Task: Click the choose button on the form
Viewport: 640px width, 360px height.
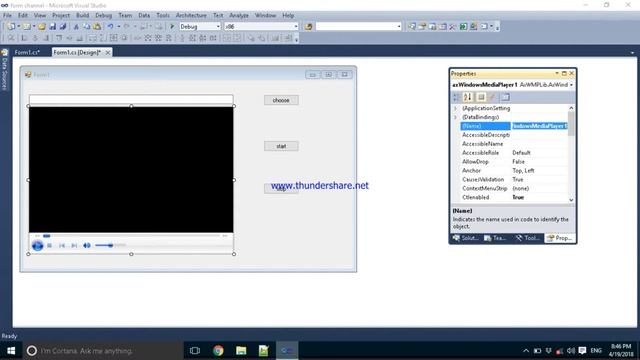Action: tap(281, 100)
